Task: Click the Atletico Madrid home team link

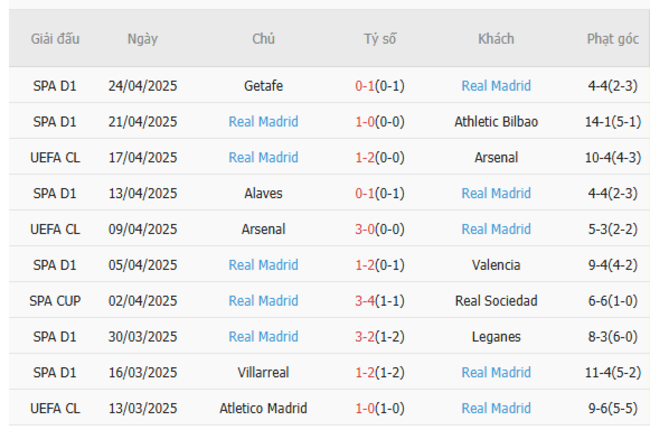Action: point(263,408)
